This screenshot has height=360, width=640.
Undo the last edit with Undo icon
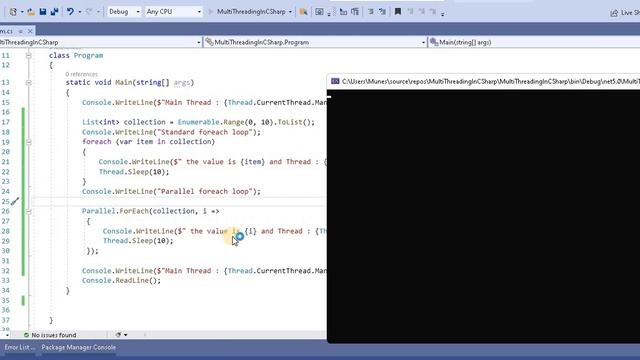pos(70,12)
